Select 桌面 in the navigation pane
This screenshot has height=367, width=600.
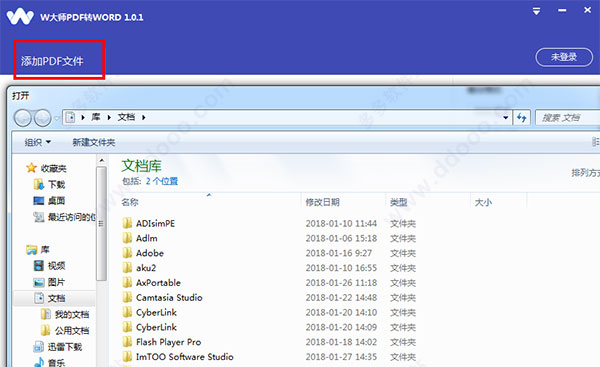point(57,201)
